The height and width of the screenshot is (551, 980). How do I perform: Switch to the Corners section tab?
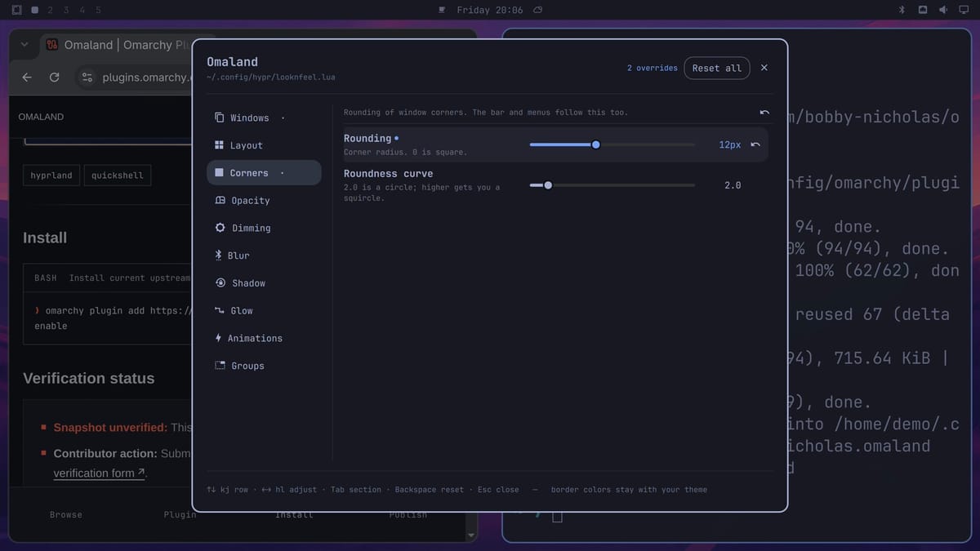(x=264, y=173)
